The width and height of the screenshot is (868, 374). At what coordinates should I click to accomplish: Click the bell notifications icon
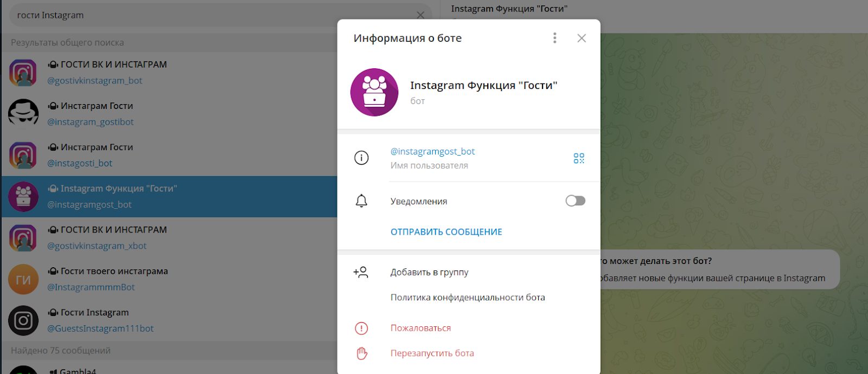point(361,201)
